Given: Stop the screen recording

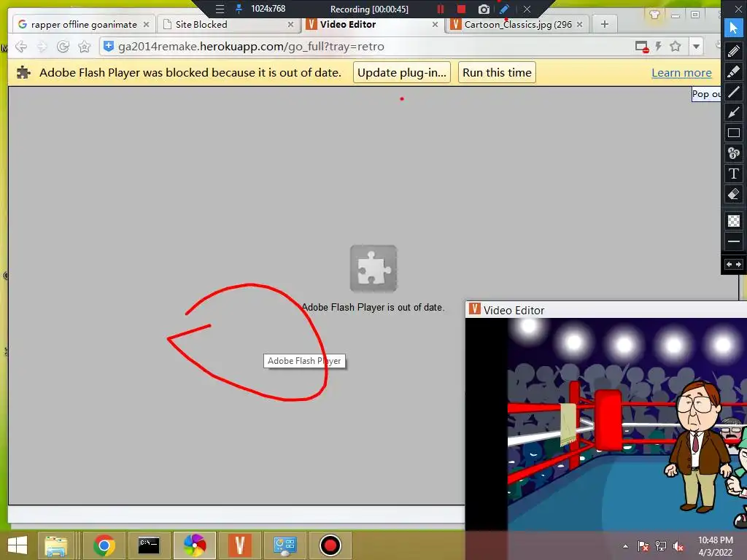Looking at the screenshot, I should pyautogui.click(x=461, y=9).
